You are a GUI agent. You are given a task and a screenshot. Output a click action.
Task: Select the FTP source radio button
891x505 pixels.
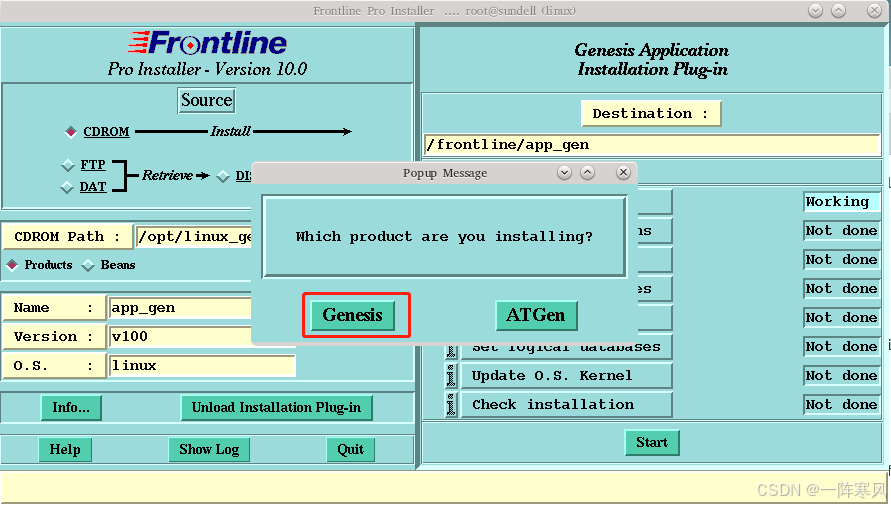pos(68,165)
